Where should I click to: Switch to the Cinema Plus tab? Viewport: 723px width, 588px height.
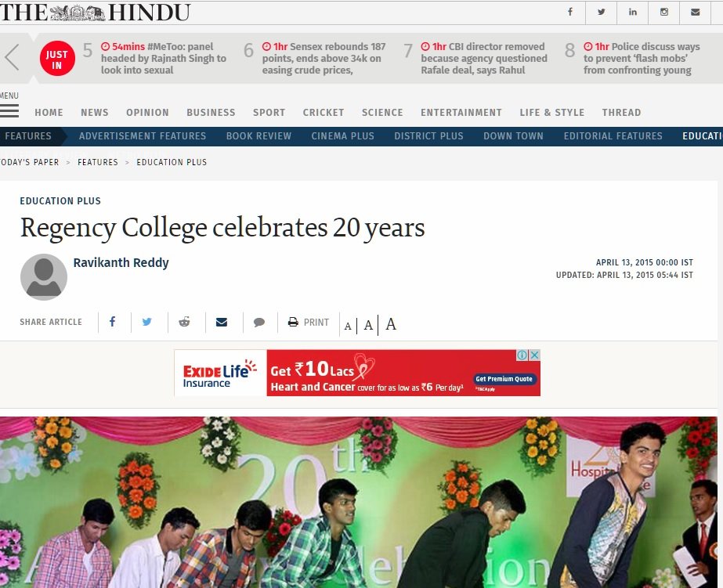coord(342,136)
